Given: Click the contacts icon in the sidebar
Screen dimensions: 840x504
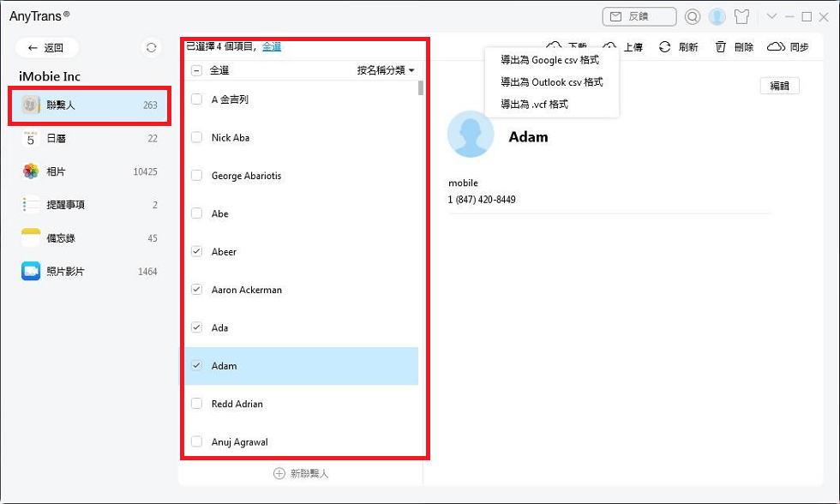Looking at the screenshot, I should pos(31,105).
